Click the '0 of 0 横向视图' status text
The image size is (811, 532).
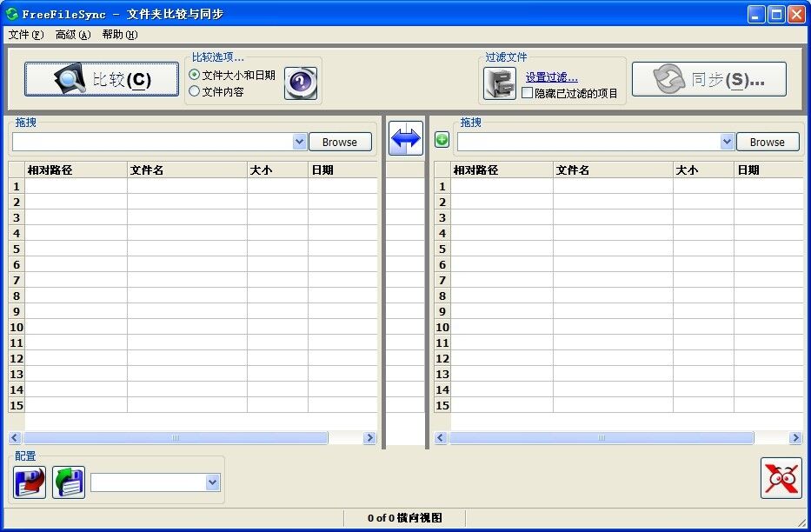point(405,517)
